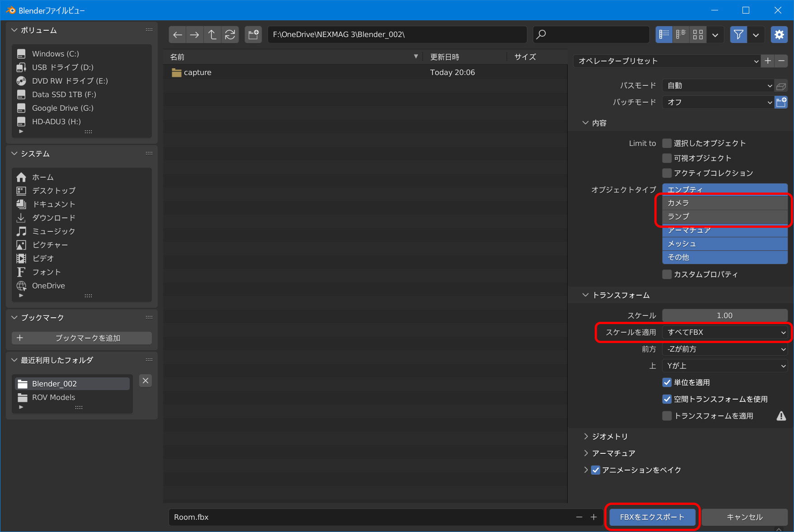Click the warning icon beside Apply Transform
This screenshot has width=794, height=532.
click(x=781, y=416)
